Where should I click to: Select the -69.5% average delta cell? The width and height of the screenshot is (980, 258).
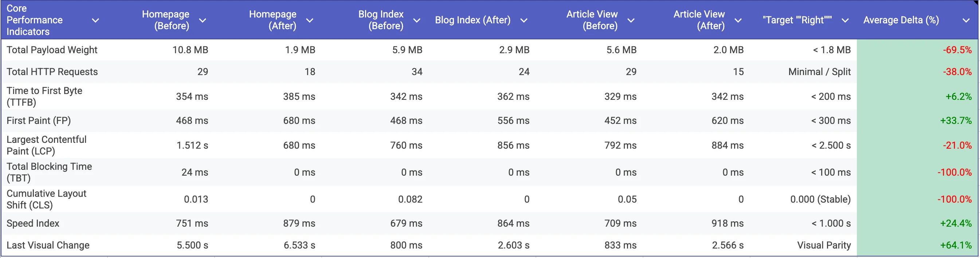pos(957,50)
